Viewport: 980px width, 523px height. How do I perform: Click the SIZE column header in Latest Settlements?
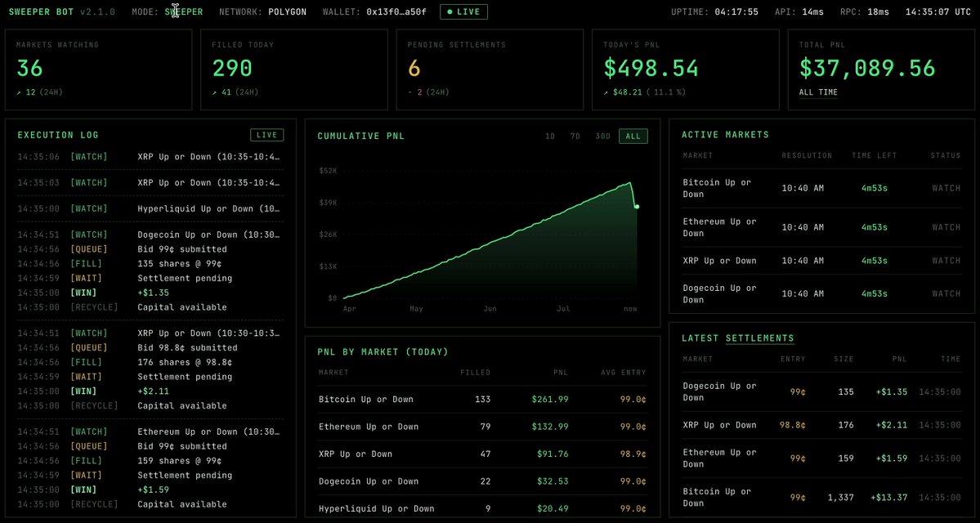click(x=844, y=360)
